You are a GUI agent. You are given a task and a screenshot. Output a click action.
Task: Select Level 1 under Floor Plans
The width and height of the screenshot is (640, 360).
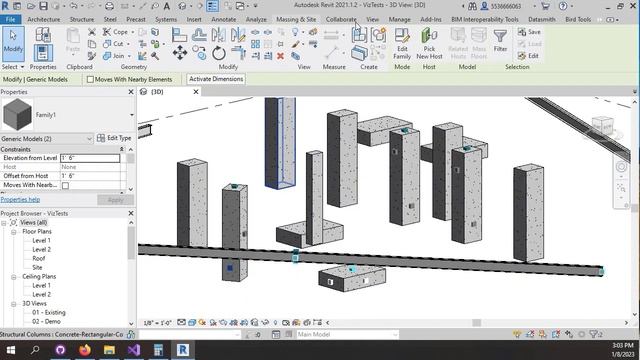[41, 241]
